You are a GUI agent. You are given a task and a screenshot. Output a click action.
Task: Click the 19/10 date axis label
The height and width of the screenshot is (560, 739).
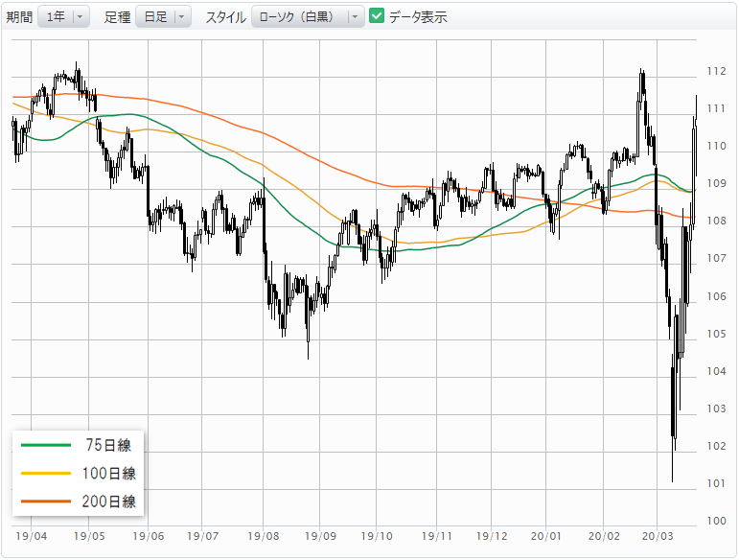click(377, 536)
